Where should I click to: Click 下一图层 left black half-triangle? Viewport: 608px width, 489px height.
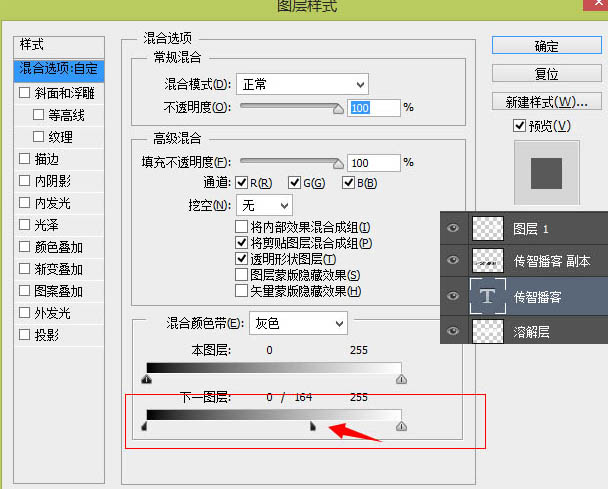point(144,426)
